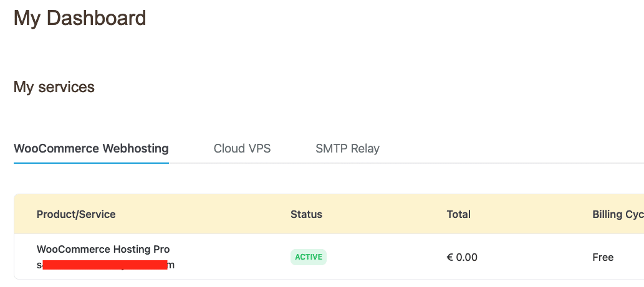Select the WooCommerce Webhosting tab

pyautogui.click(x=91, y=149)
